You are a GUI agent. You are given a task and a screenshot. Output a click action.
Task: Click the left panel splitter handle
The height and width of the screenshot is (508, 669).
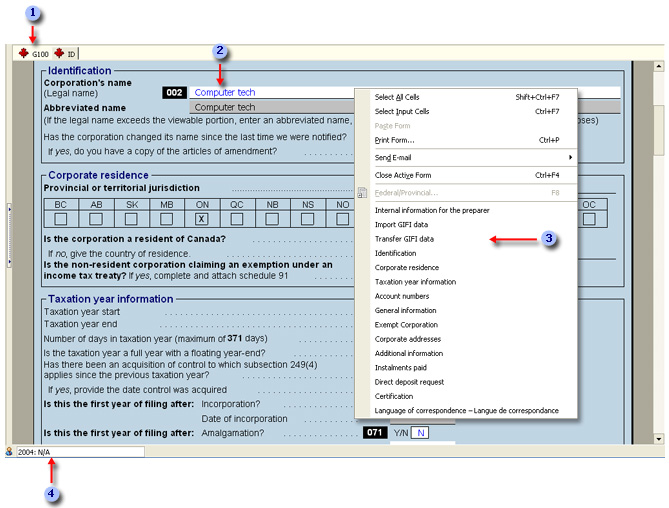pos(9,235)
